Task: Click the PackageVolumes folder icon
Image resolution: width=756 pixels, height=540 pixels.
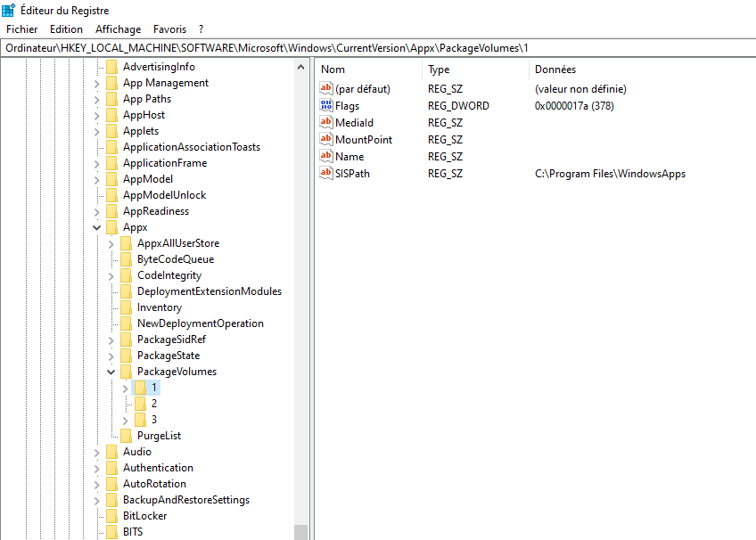Action: 127,372
